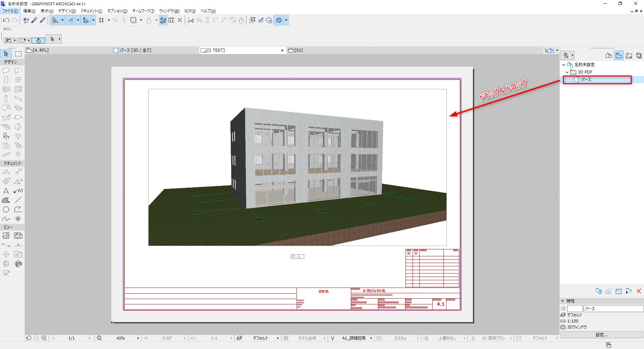Select the Roof tool
This screenshot has height=349, width=644.
pos(6,108)
